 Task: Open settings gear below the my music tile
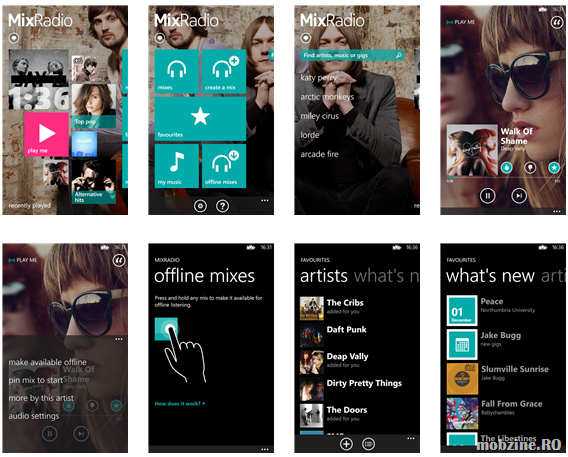[x=200, y=206]
